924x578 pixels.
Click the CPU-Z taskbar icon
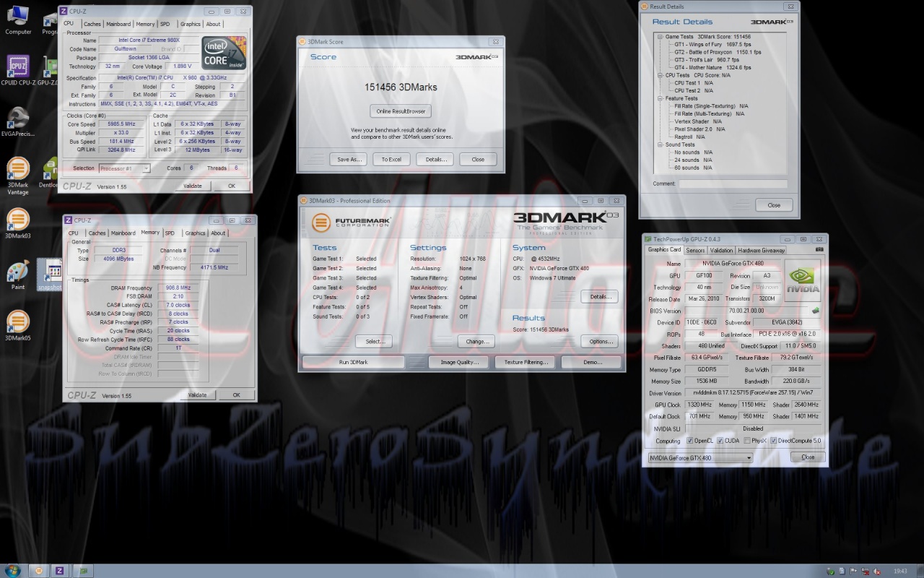tap(60, 571)
